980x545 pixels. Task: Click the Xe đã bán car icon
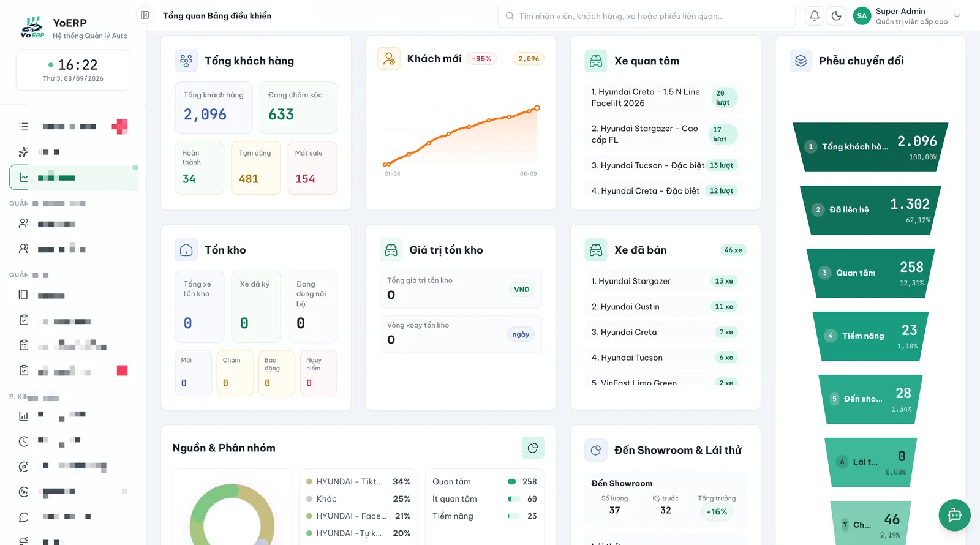coord(596,250)
